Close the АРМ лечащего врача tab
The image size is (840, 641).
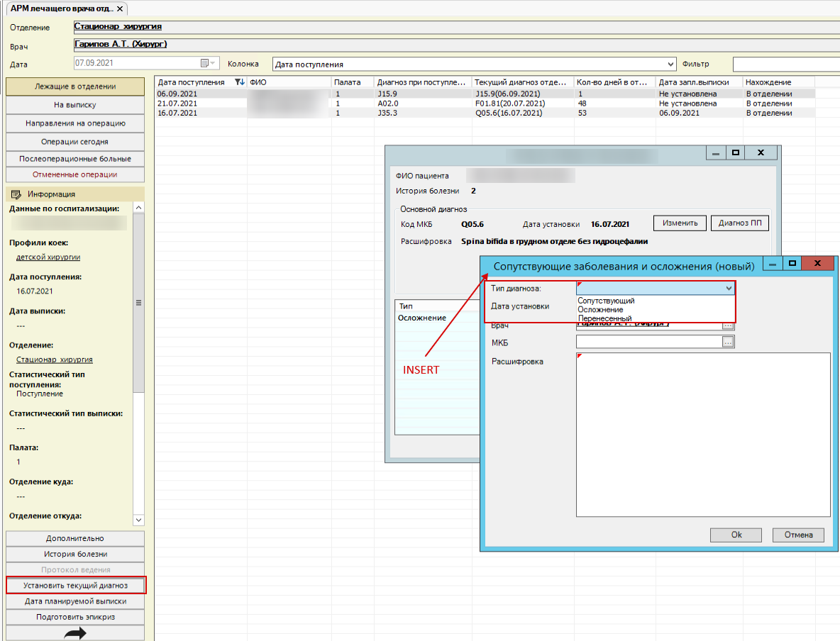coord(120,9)
